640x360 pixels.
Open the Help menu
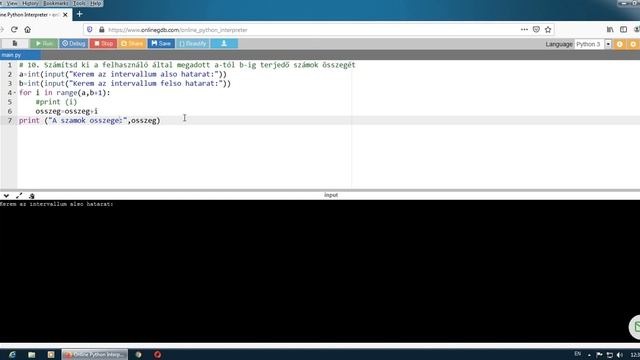tap(96, 3)
